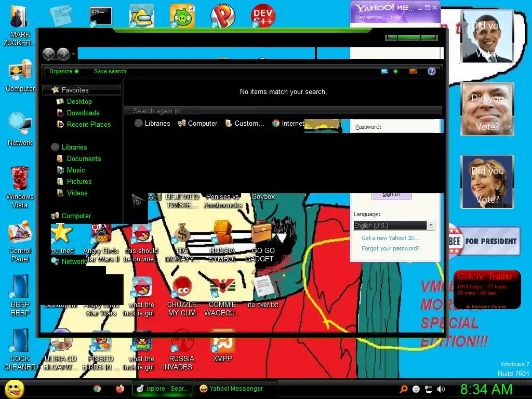The image size is (532, 399).
Task: Open the MARK ZUCKER desktop icon
Action: [19, 26]
